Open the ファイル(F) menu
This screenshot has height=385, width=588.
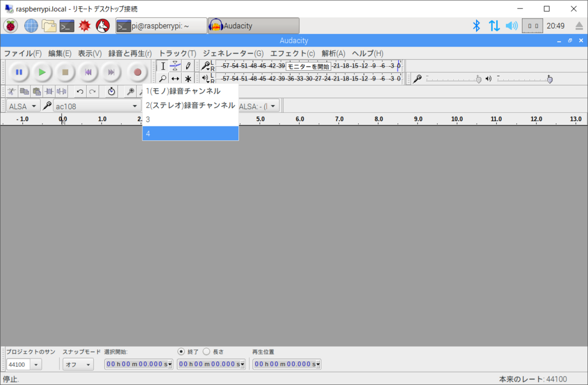[x=22, y=53]
